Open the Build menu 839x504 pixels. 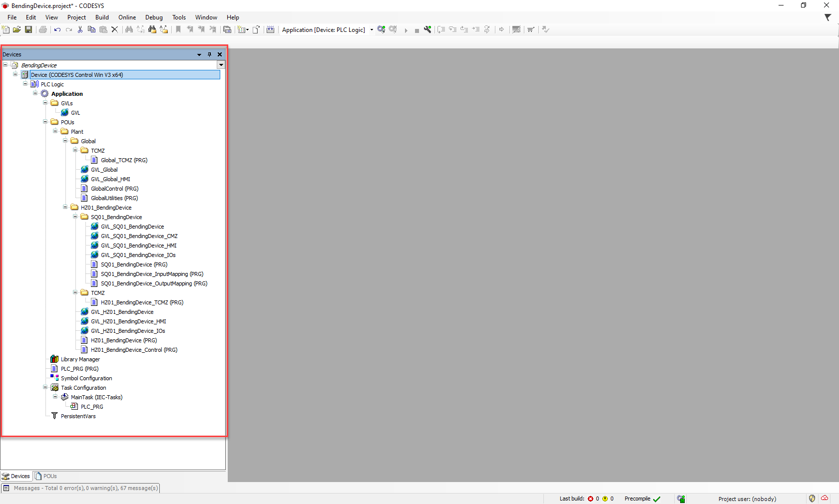102,17
